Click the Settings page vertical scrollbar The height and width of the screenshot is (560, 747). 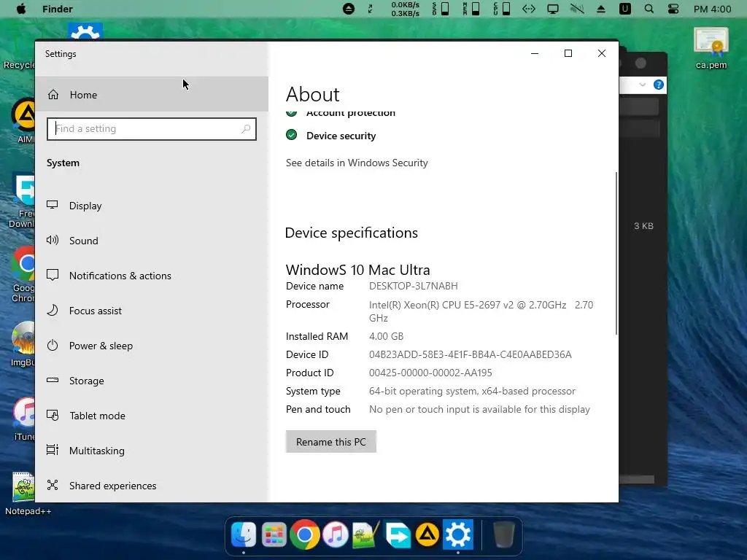616,253
